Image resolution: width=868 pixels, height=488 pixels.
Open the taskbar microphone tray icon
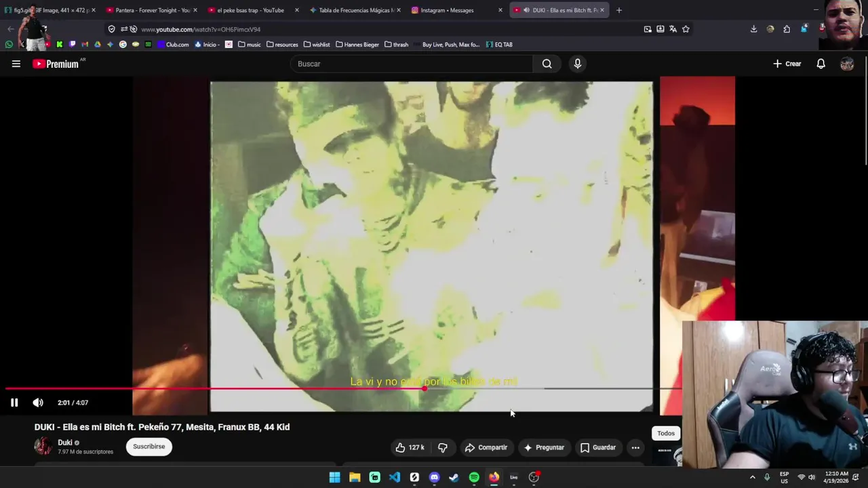tap(767, 477)
